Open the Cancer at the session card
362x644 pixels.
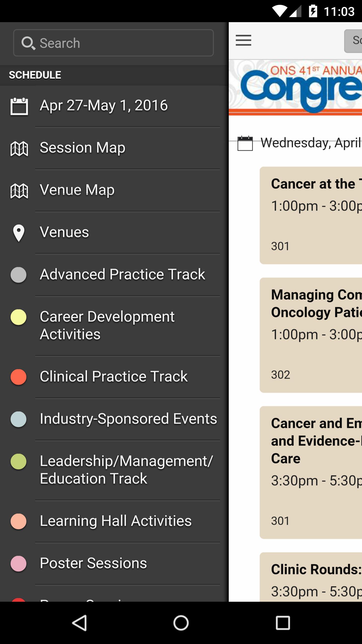coord(311,215)
